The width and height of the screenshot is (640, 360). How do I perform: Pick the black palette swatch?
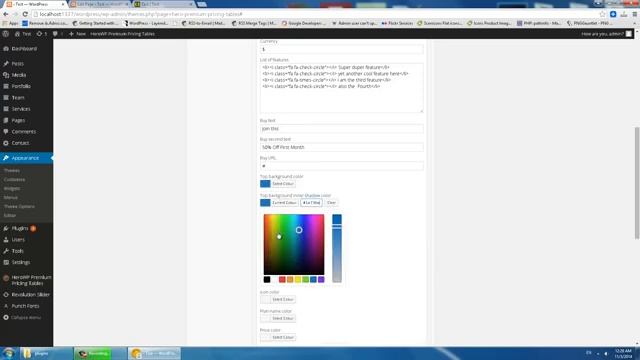[267, 280]
